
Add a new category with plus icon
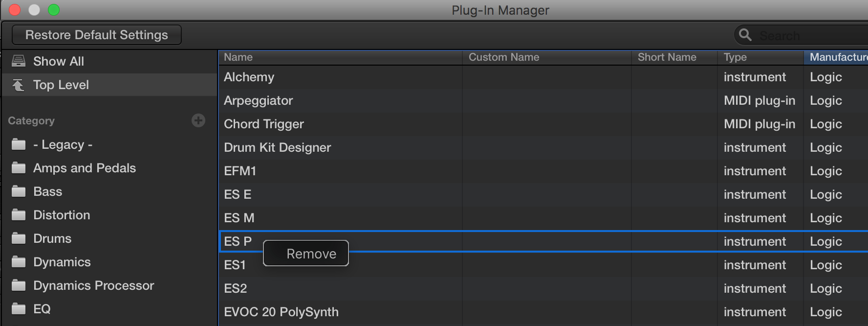(198, 120)
